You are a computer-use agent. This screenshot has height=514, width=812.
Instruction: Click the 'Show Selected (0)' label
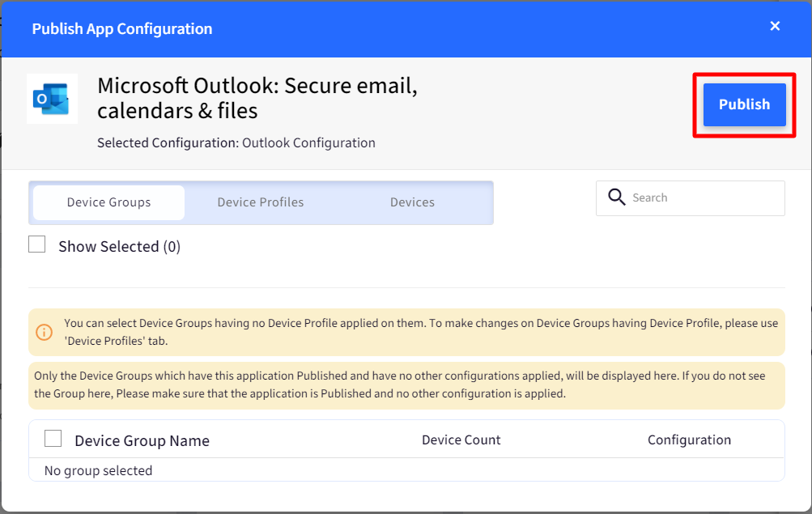tap(120, 246)
